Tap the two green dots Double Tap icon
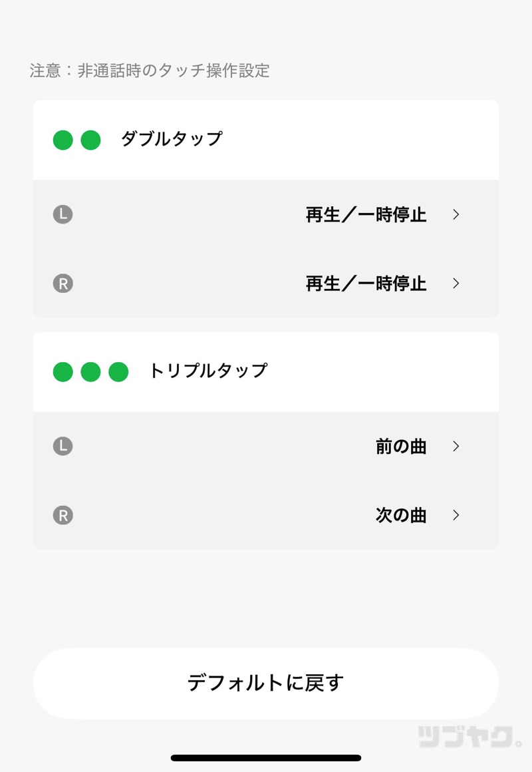The width and height of the screenshot is (532, 772). (x=76, y=140)
